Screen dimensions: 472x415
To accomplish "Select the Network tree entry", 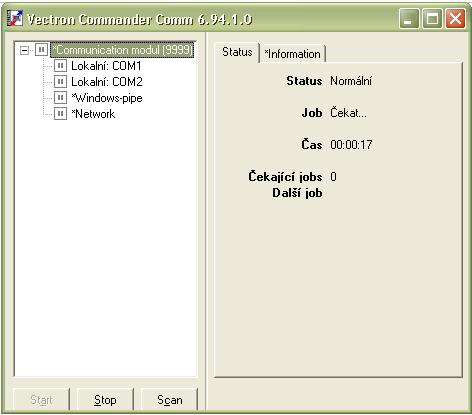I will point(93,114).
